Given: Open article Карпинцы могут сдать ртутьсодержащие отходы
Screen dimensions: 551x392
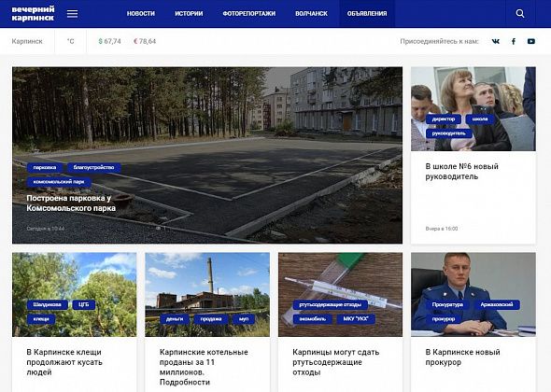Looking at the screenshot, I should point(335,362).
